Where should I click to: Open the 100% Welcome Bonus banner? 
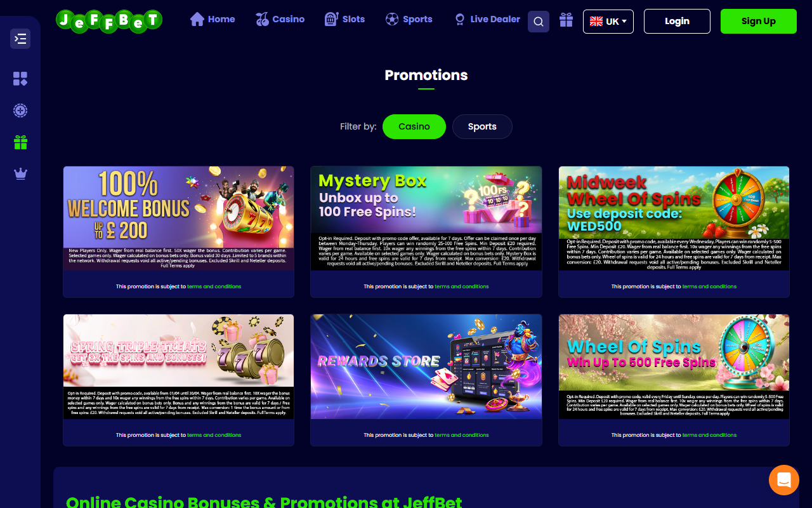179,218
